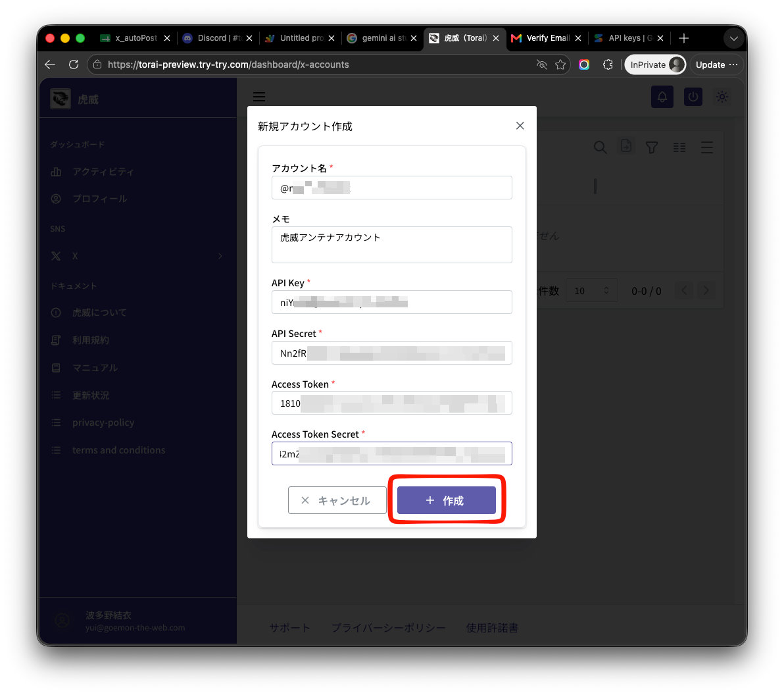The image size is (784, 695).
Task: Click the tracking prevention eye icon
Action: tap(541, 64)
